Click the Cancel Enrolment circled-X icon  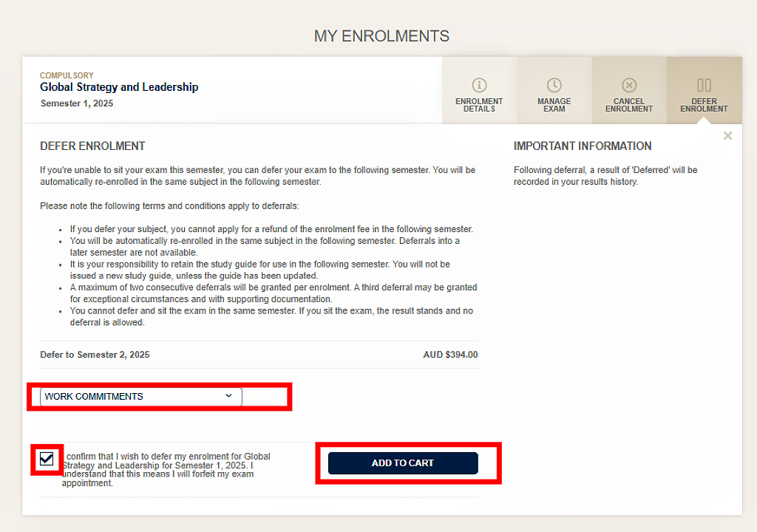[629, 85]
